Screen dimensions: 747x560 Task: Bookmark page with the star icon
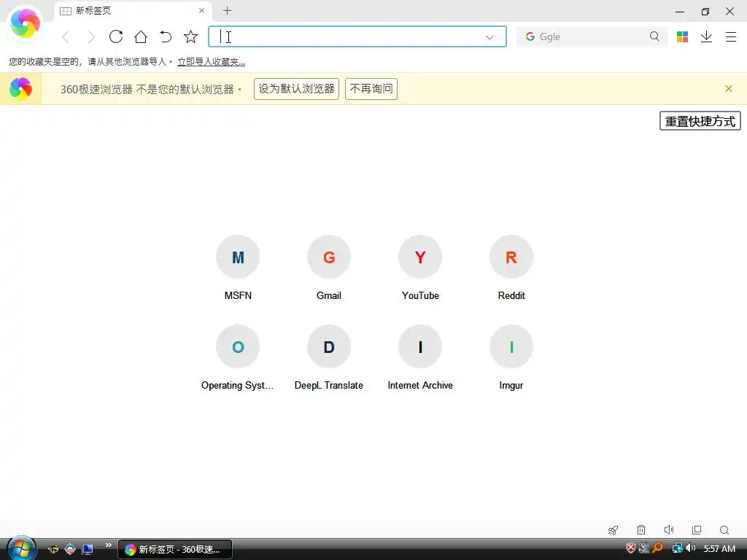[190, 36]
